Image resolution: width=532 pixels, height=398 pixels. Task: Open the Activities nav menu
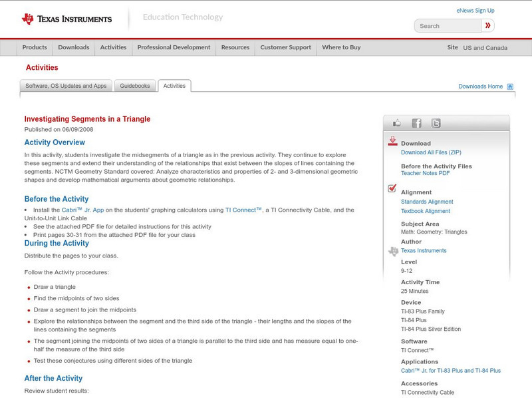pos(113,47)
